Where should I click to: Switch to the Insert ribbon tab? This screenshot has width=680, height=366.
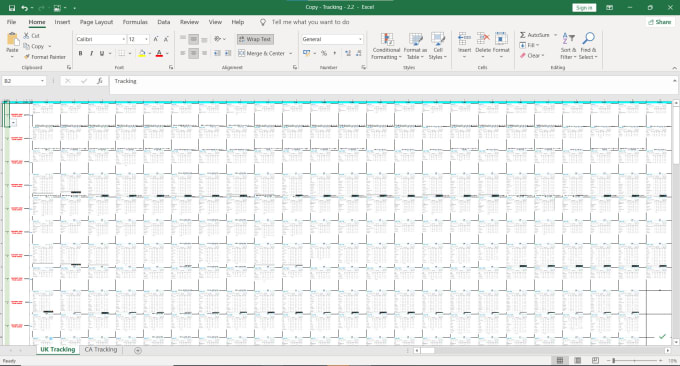coord(62,22)
